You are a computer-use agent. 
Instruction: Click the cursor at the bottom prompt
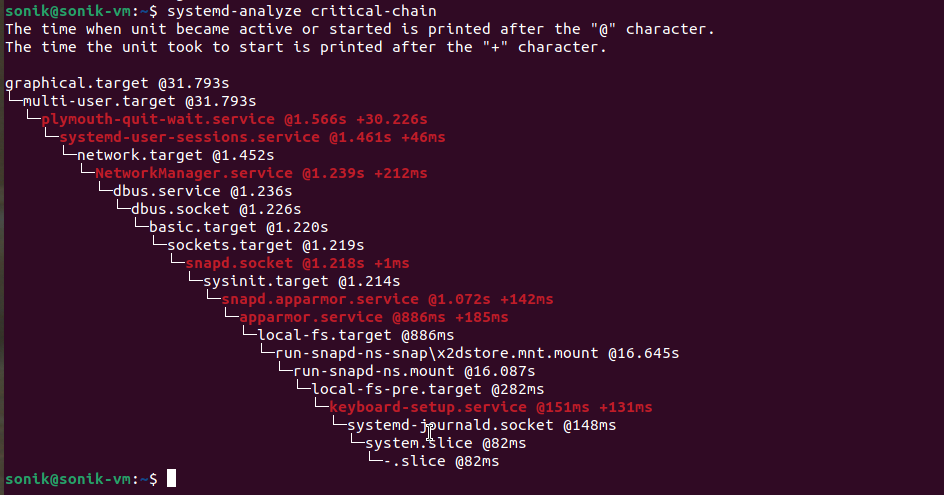tap(171, 479)
